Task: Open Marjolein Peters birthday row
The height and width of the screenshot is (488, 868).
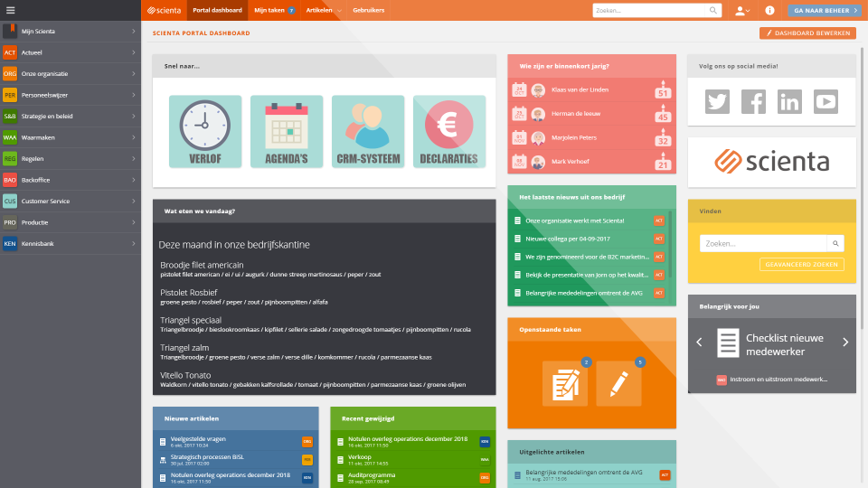Action: coord(591,137)
